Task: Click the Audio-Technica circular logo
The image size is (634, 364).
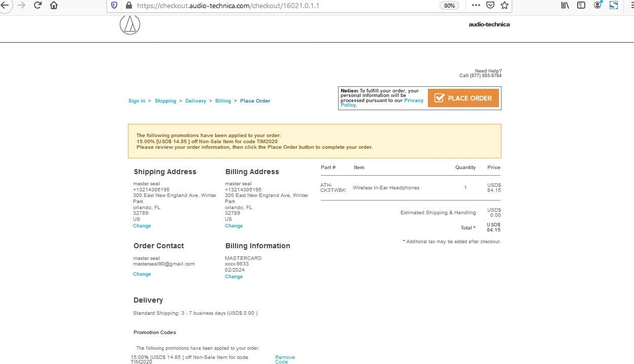Action: pos(130,24)
